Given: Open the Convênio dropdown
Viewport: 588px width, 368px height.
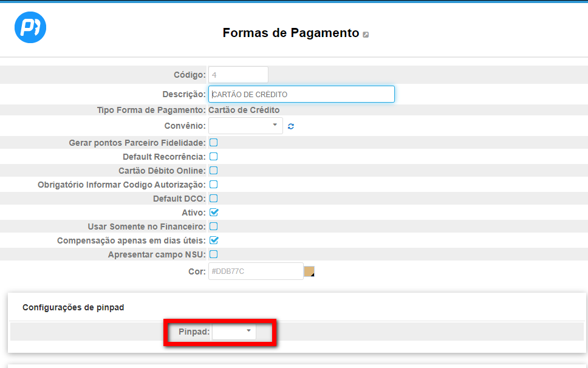Looking at the screenshot, I should pos(245,126).
